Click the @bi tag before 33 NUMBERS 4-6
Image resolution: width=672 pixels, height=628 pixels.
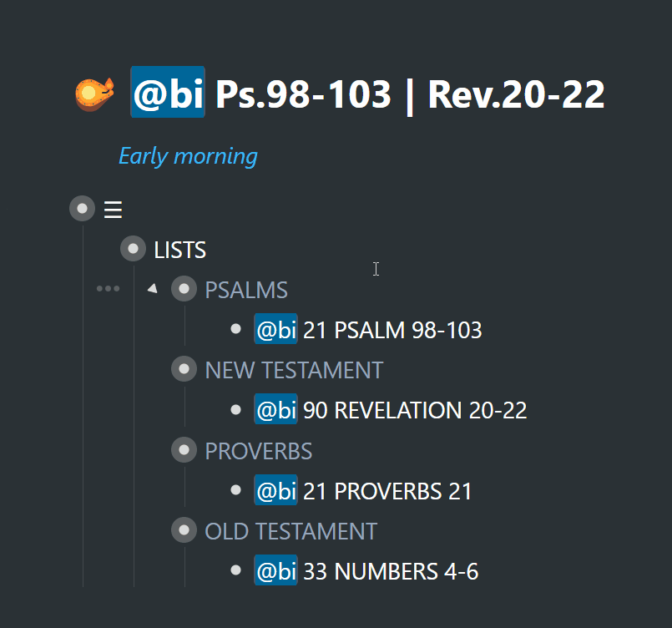[x=275, y=570]
